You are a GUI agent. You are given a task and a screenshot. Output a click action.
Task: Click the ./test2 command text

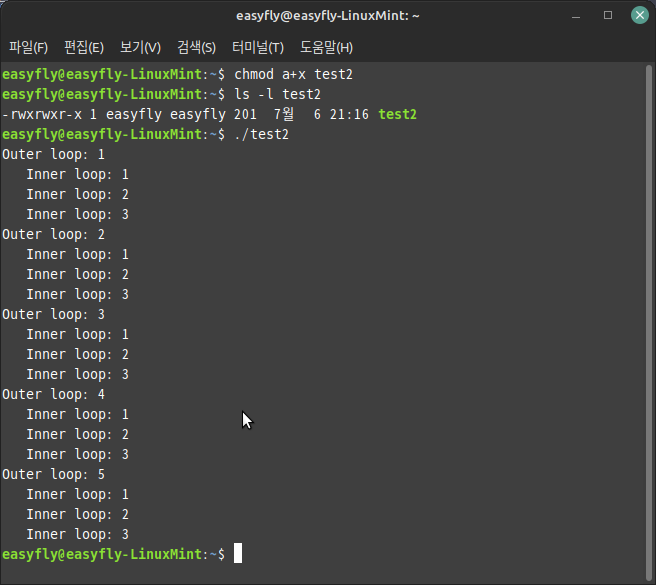[261, 134]
